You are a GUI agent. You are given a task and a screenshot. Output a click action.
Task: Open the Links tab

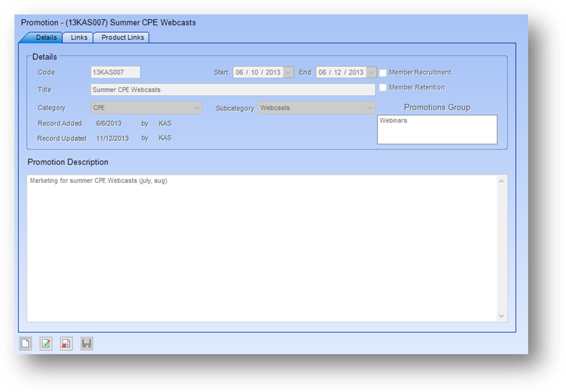pyautogui.click(x=78, y=38)
